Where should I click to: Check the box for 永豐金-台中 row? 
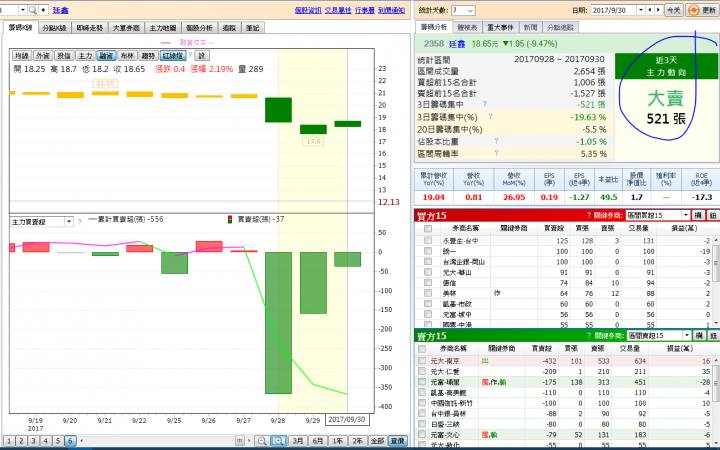click(428, 240)
